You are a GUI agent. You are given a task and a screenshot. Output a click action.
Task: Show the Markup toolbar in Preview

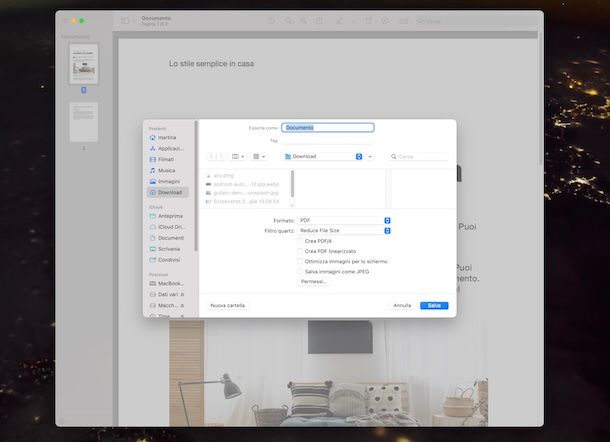coord(385,21)
